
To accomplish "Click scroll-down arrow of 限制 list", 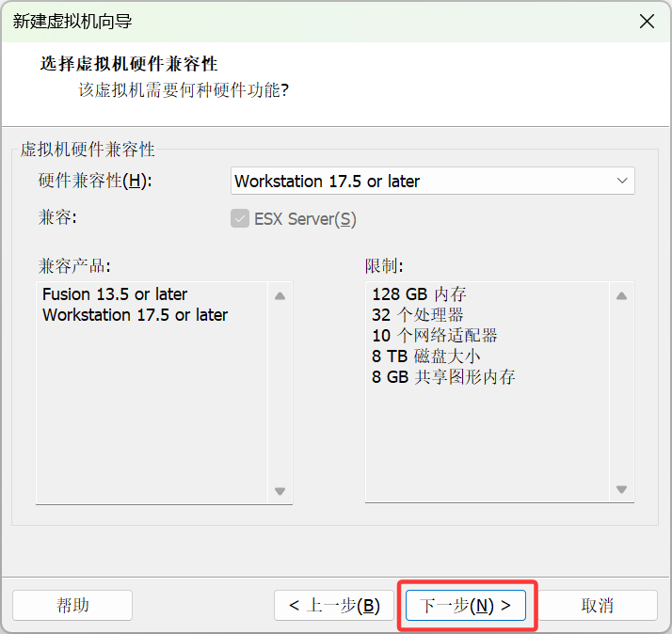I will coord(621,490).
